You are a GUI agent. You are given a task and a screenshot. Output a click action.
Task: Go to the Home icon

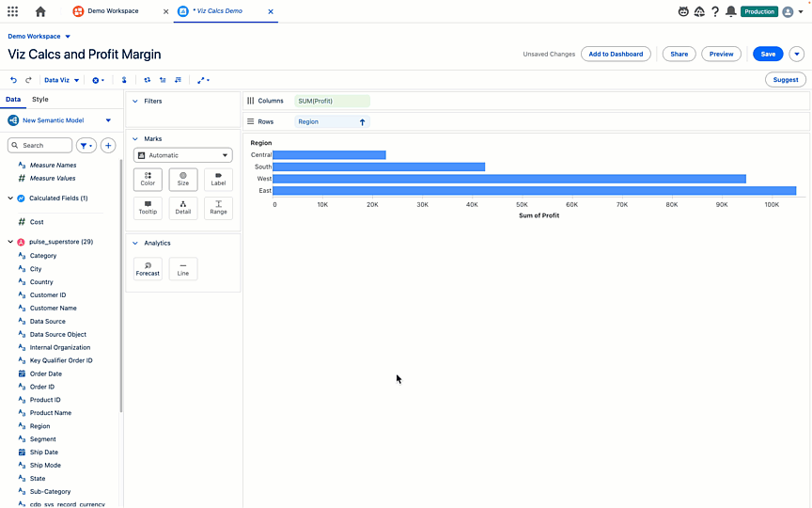pos(39,11)
